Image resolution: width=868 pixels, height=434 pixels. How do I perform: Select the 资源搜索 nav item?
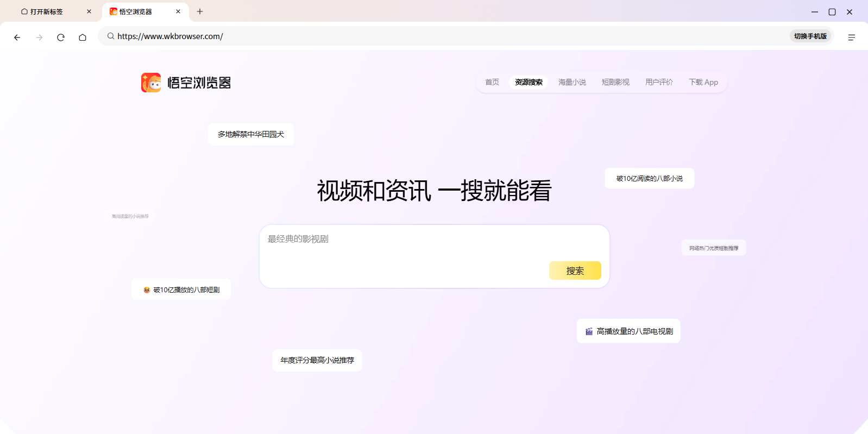tap(529, 82)
